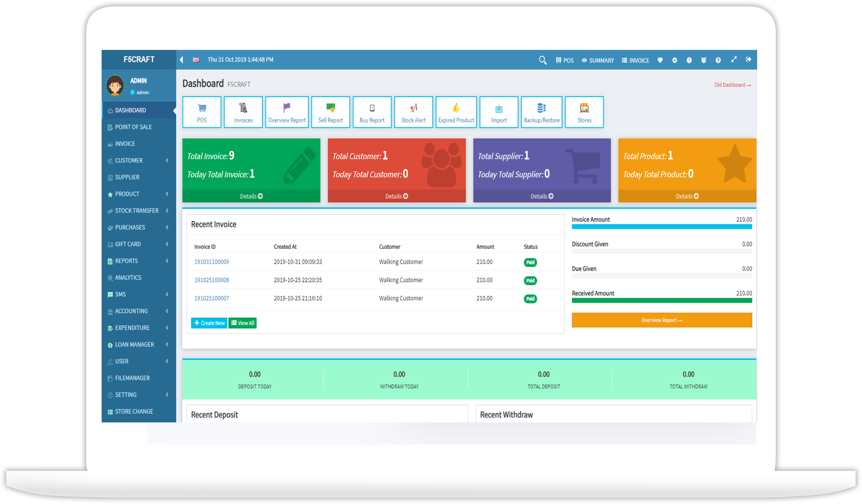Open the Stores quick tile

(x=584, y=112)
